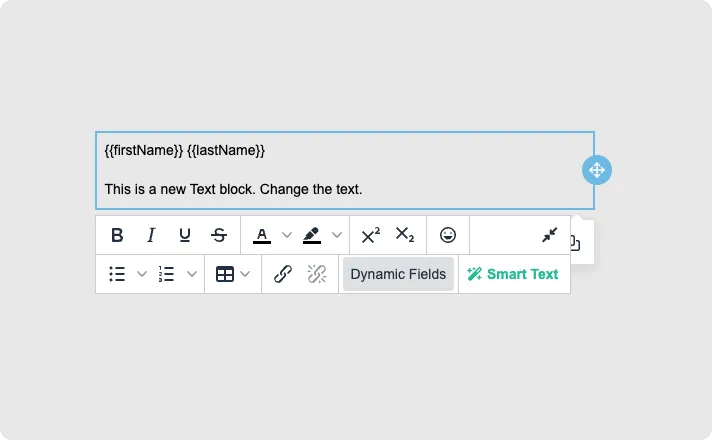Open bulleted list style dropdown
This screenshot has width=712, height=440.
click(142, 274)
